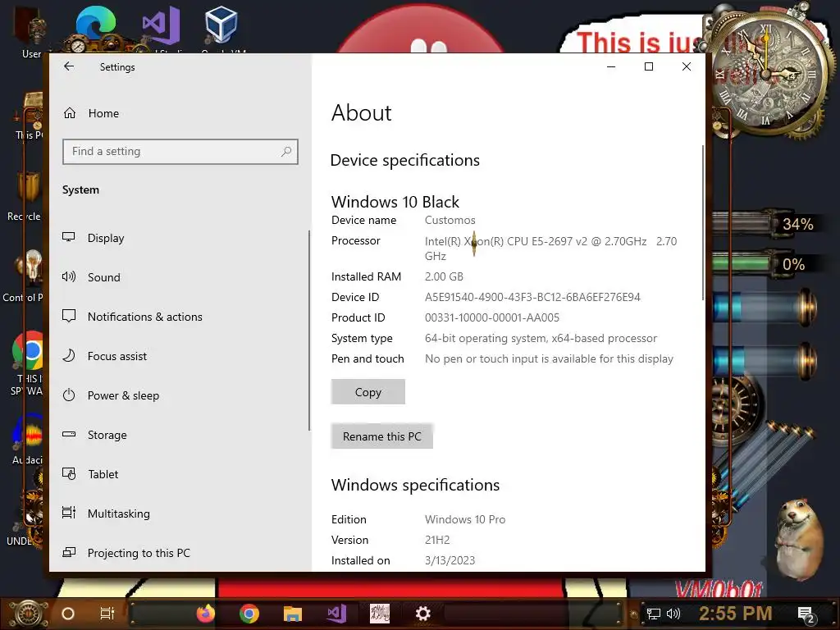Click the Power & sleep power icon
Screen dimensions: 840x630
(69, 395)
